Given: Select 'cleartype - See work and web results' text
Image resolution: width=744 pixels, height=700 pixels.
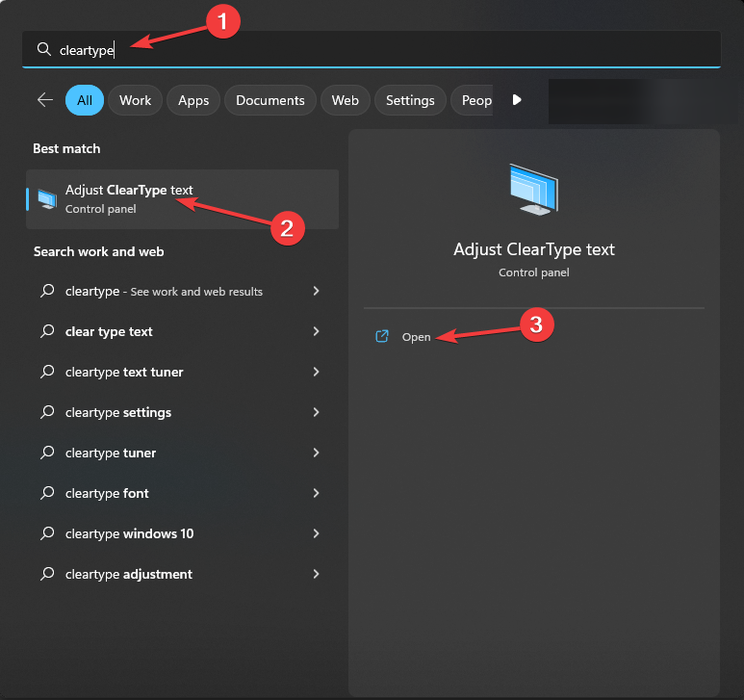Looking at the screenshot, I should click(164, 292).
